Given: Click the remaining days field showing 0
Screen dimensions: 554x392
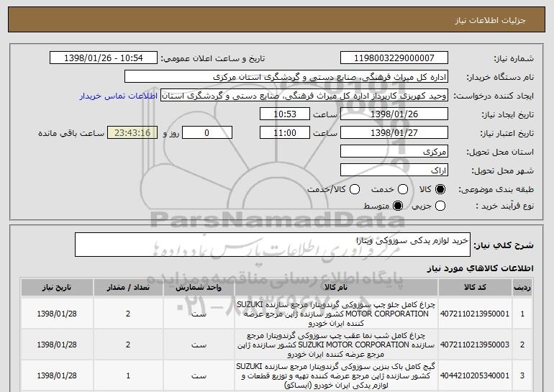Looking at the screenshot, I should 207,133.
